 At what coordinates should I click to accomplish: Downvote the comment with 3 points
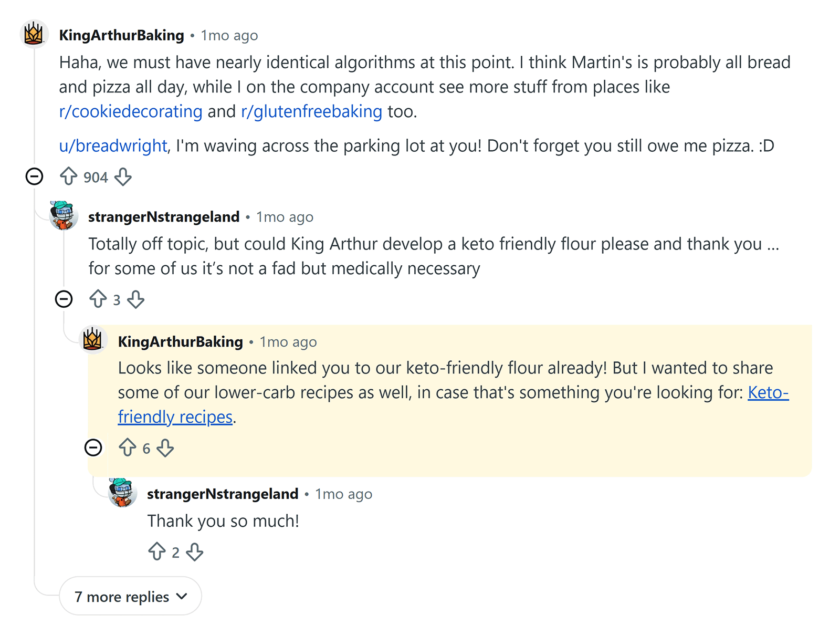(x=136, y=300)
